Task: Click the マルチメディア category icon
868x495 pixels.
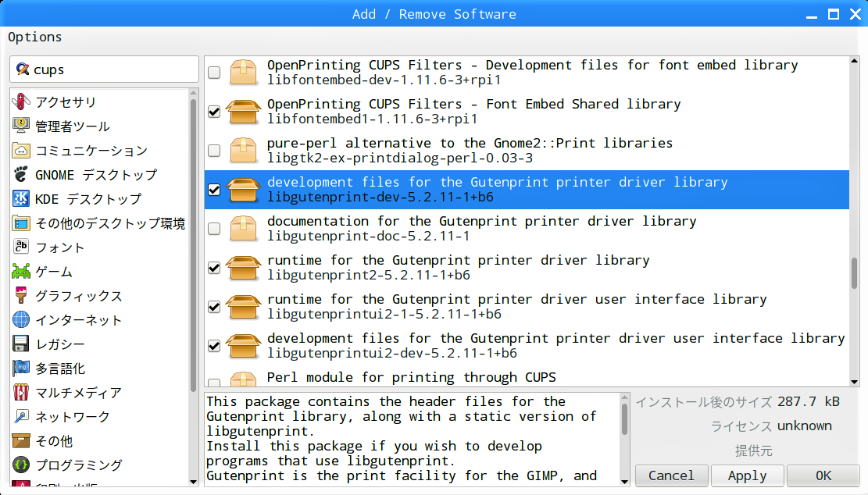Action: click(x=21, y=393)
